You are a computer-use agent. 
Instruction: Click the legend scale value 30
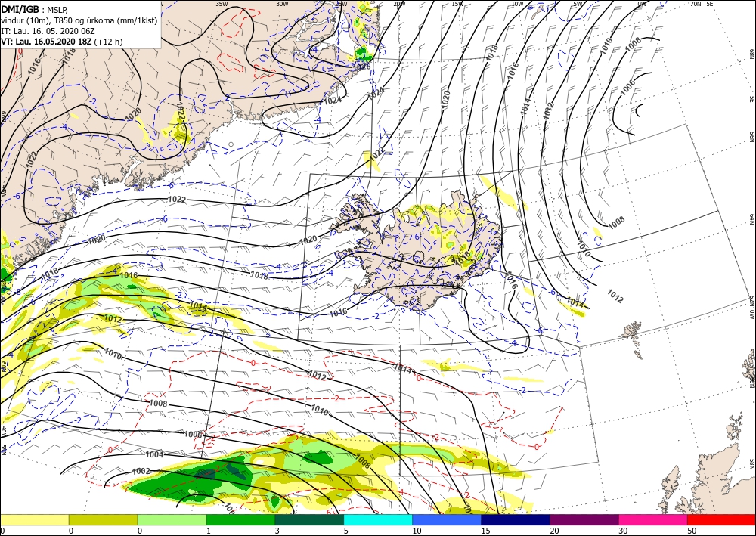(x=624, y=531)
